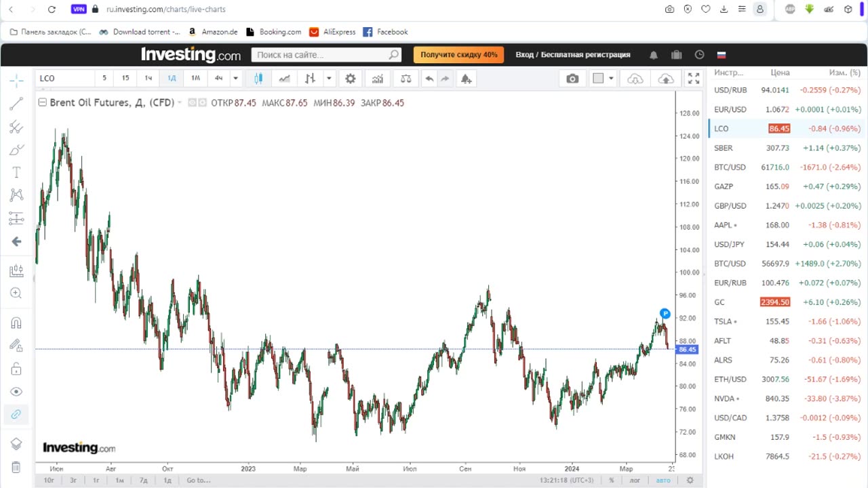
Task: Select the XABCD pattern tool
Action: [16, 195]
